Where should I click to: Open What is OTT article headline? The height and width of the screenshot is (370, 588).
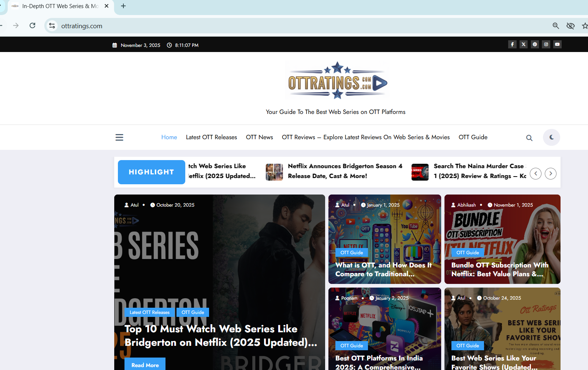point(383,270)
